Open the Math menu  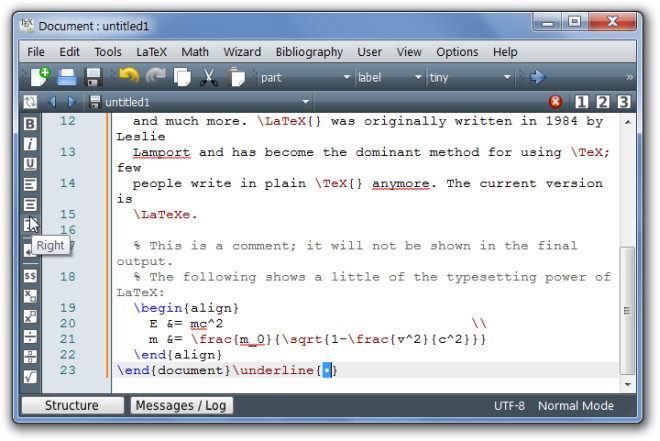click(195, 52)
